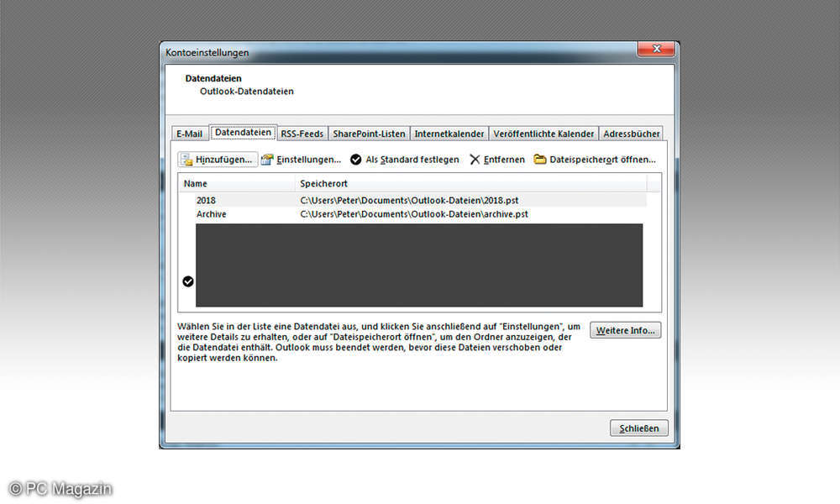Click the Dateispeicherort öffnen folder icon
This screenshot has width=840, height=504.
tap(540, 160)
